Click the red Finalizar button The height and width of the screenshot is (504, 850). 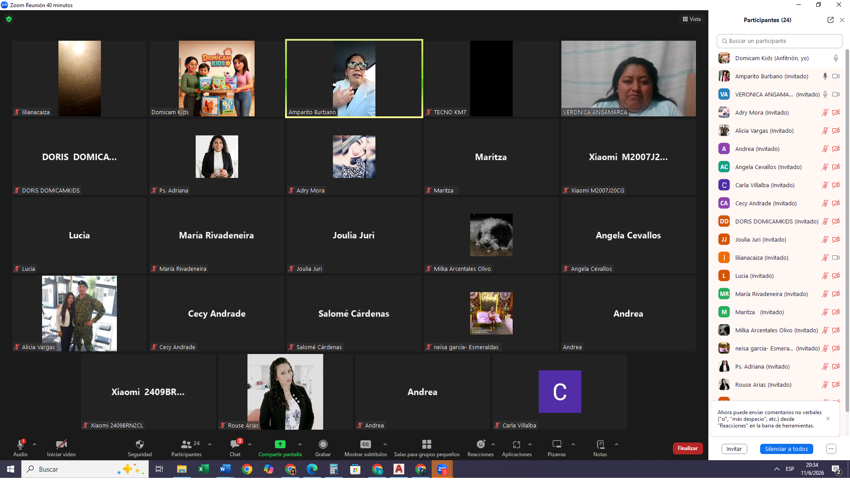point(688,448)
